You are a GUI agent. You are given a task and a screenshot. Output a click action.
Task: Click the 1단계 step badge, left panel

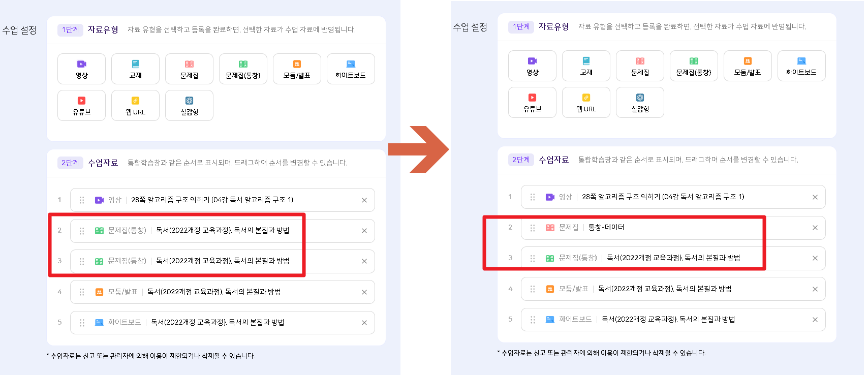pos(70,29)
